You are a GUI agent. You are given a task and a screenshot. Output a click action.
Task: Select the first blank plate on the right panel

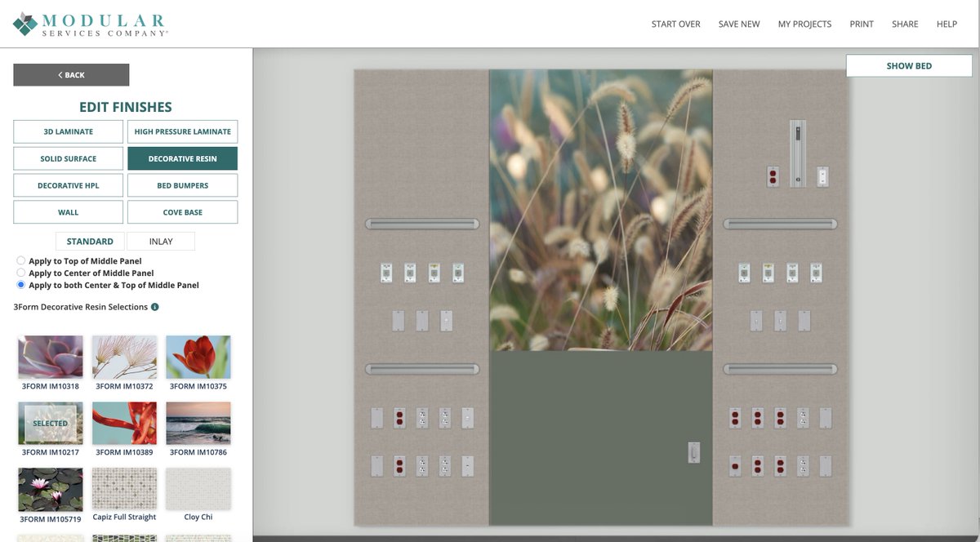tap(757, 320)
